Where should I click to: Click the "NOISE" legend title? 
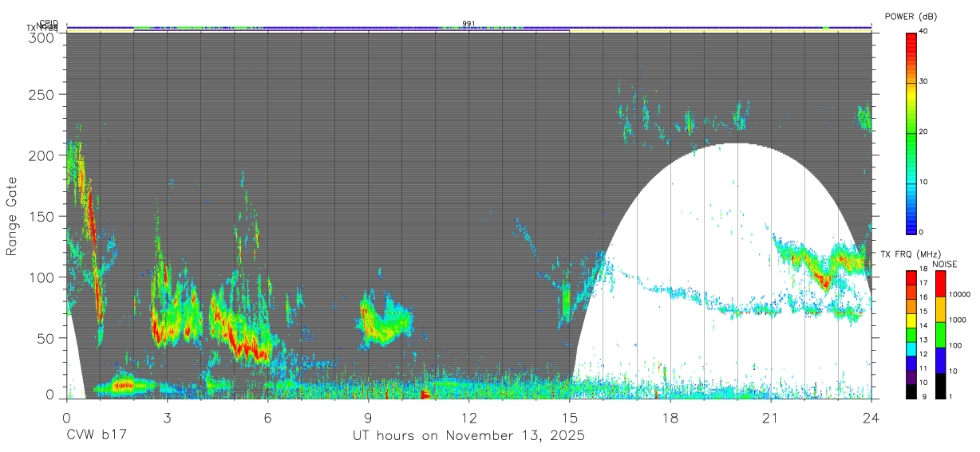click(946, 264)
